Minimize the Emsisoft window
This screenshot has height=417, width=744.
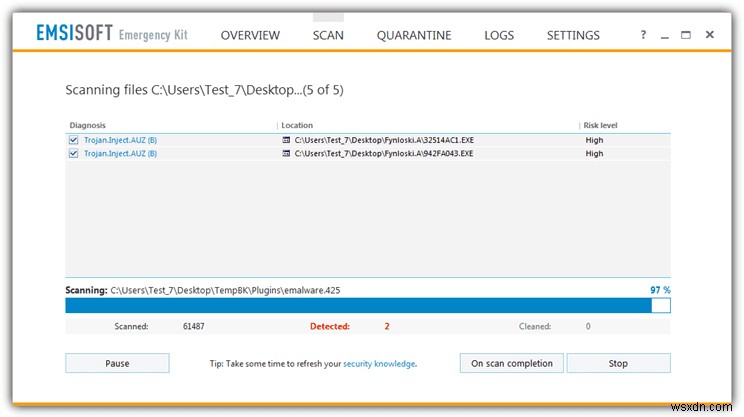[x=664, y=36]
